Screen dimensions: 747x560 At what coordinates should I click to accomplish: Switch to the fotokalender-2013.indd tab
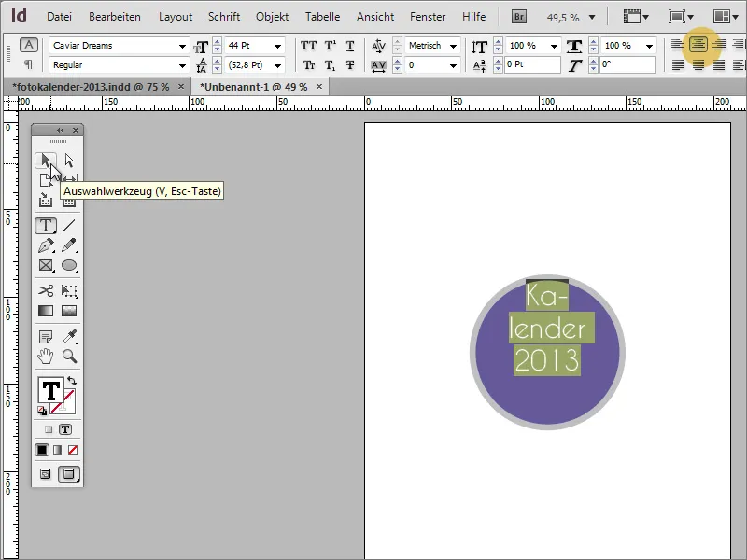(x=91, y=87)
